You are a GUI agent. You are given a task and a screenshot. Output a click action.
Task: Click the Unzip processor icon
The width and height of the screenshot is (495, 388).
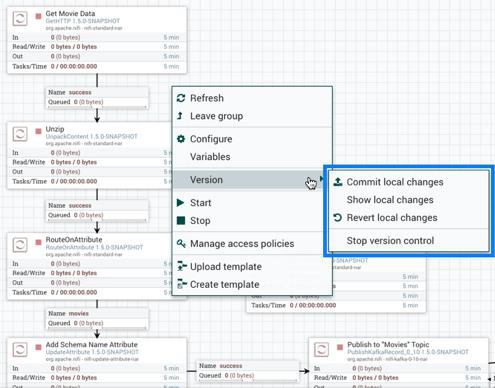click(20, 134)
